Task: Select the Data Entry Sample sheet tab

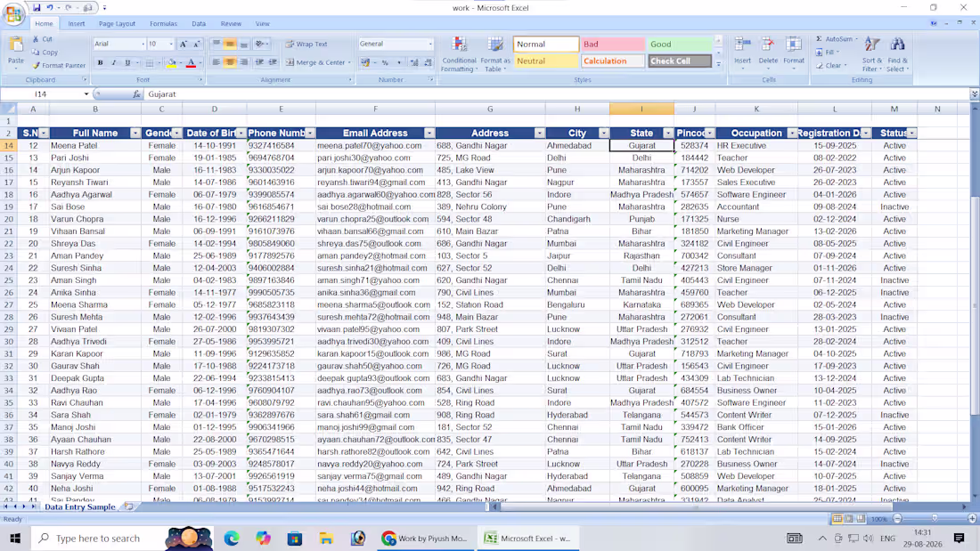Action: (80, 507)
